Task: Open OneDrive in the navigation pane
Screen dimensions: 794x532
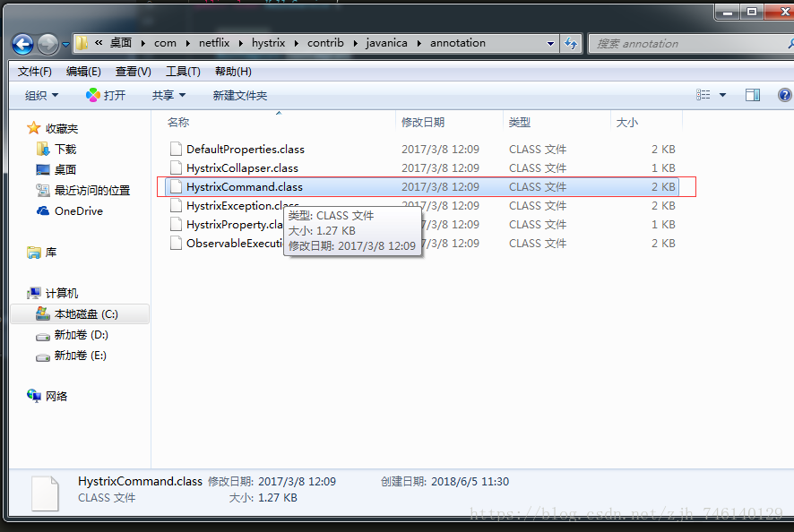Action: [78, 211]
